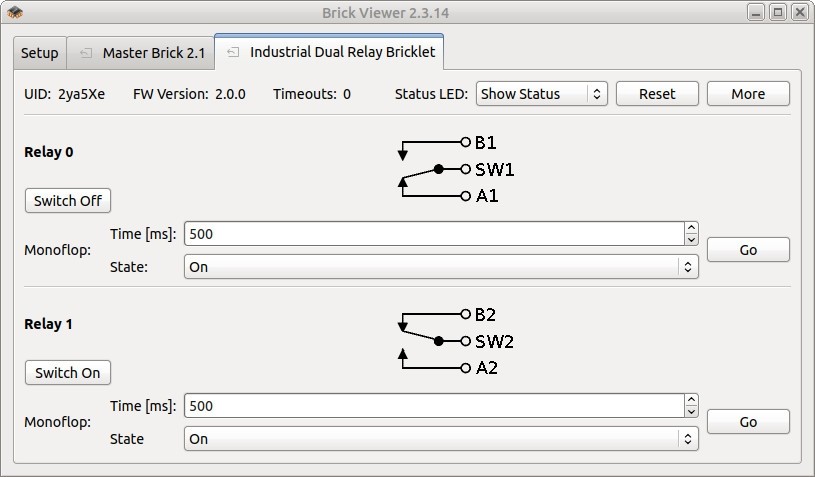The width and height of the screenshot is (815, 477).
Task: Click the Relay 1 switch diagram
Action: pos(455,341)
